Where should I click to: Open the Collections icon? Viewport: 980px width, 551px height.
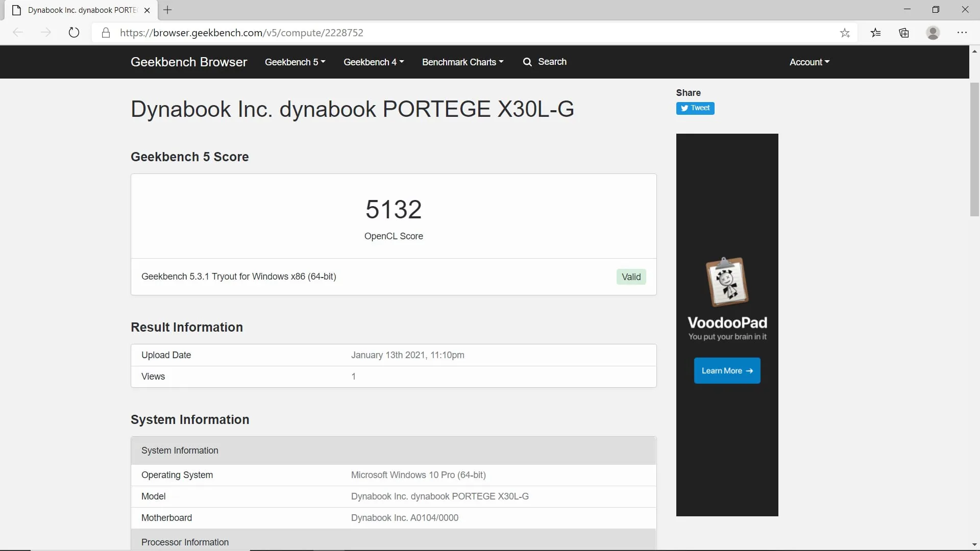click(x=904, y=33)
